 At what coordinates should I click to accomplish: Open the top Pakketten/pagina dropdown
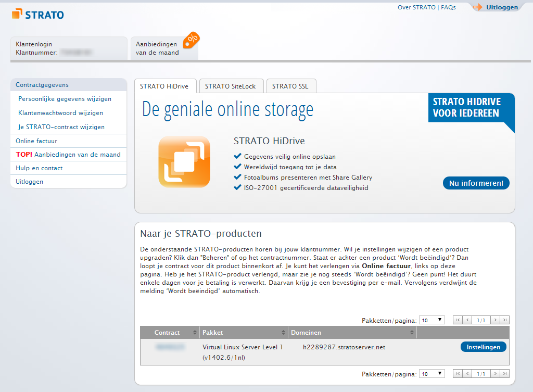tap(433, 320)
